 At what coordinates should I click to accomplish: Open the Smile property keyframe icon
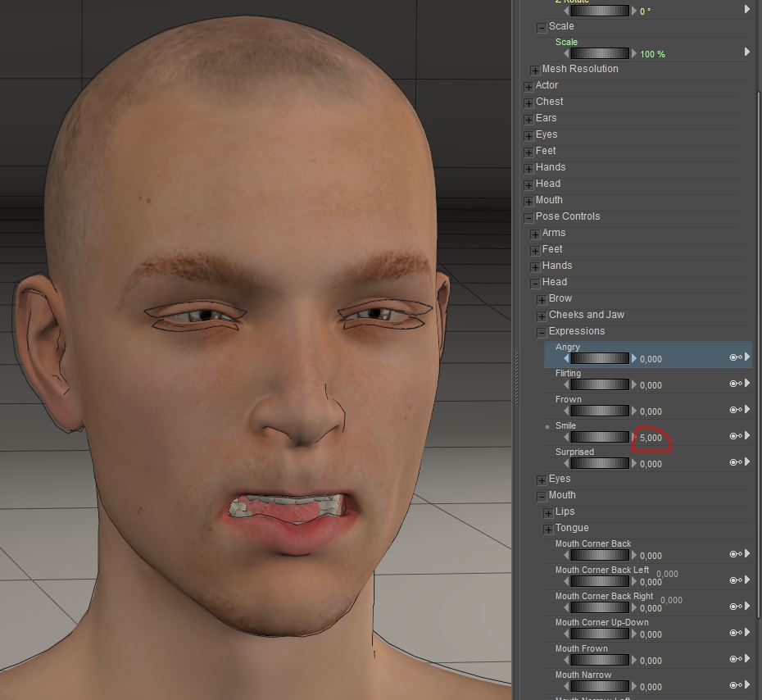tap(736, 437)
